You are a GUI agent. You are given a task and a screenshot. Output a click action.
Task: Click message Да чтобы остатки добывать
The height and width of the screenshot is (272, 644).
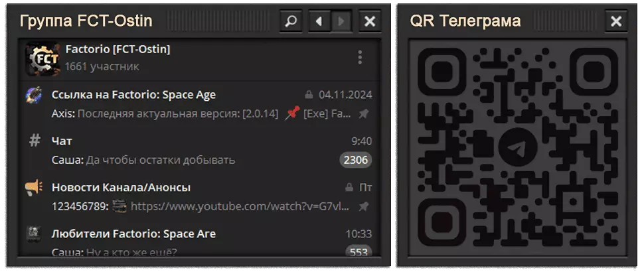[160, 160]
